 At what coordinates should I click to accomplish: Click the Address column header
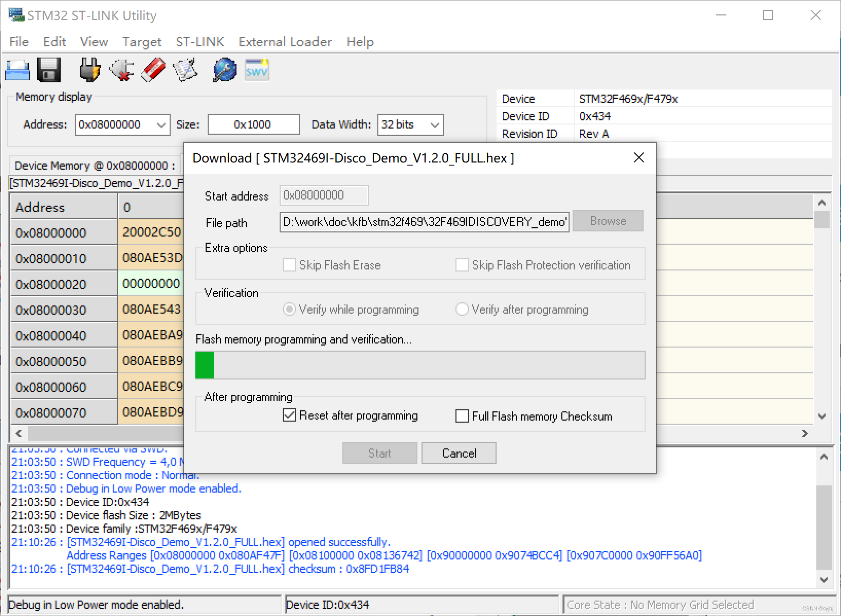(x=64, y=207)
